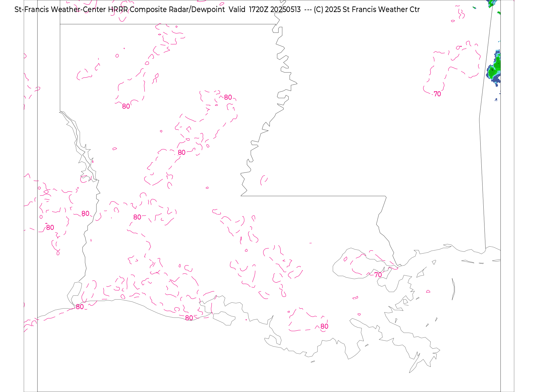Screen dimensions: 538x392
Task: Click the "80" label south of the coastline near Terrebonne
Action: (324, 326)
